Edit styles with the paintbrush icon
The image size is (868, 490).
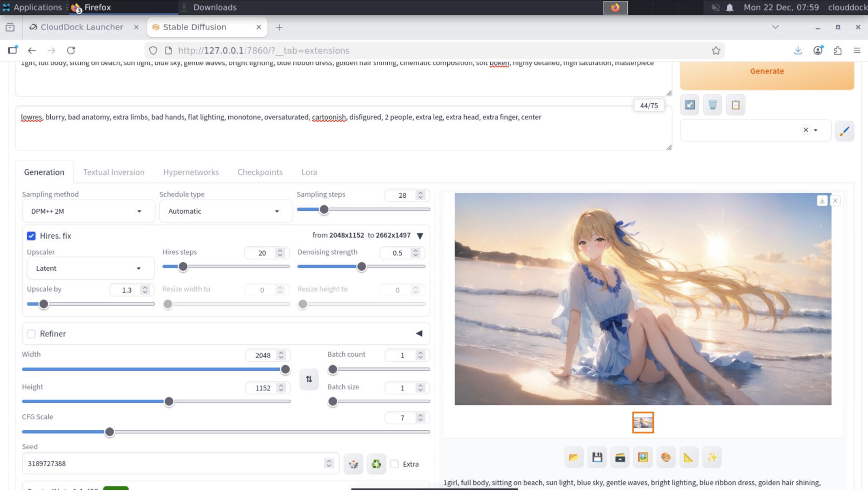[844, 131]
